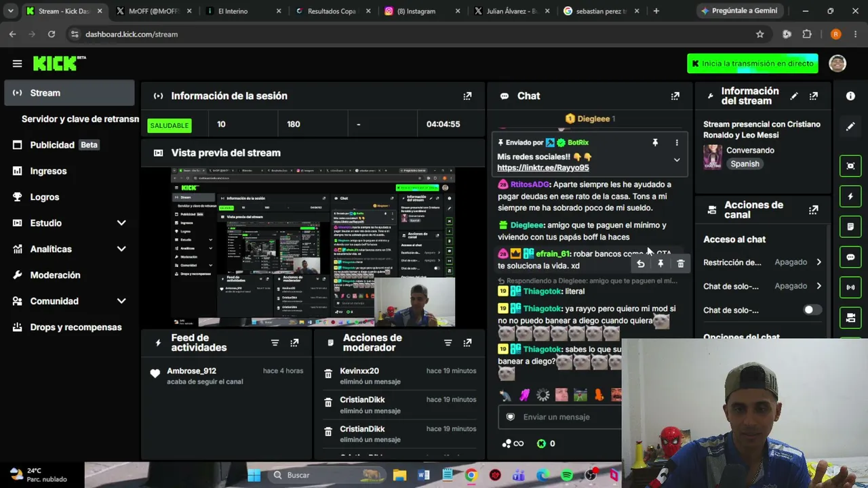Viewport: 868px width, 488px height.
Task: Open browser extensions puzzle icon
Action: [807, 34]
